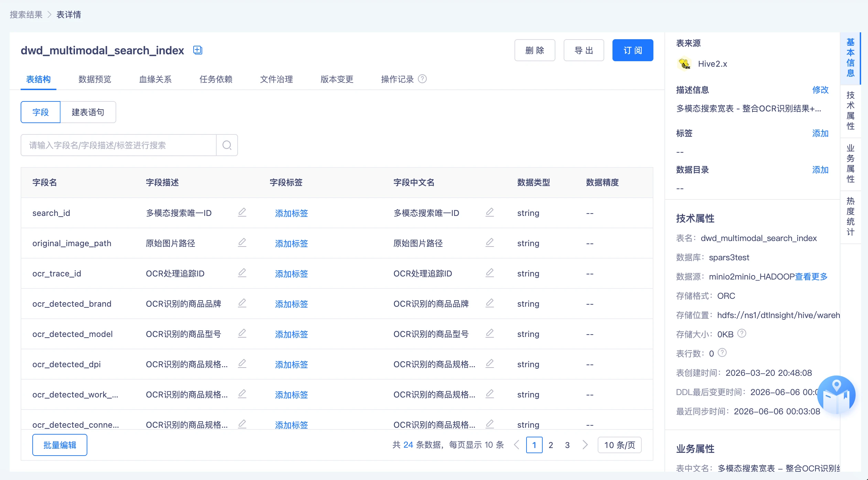Edit description of ocr_detected_work_ field
868x480 pixels.
pos(242,394)
